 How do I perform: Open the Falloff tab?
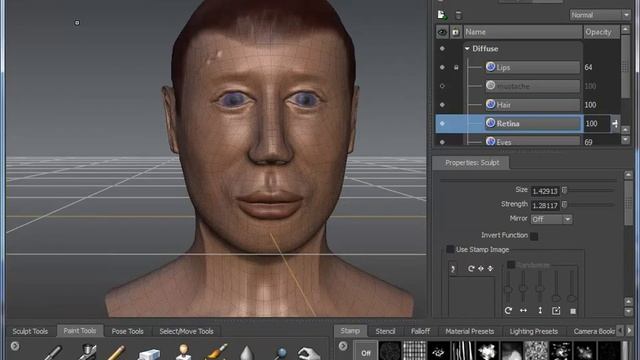tap(420, 331)
